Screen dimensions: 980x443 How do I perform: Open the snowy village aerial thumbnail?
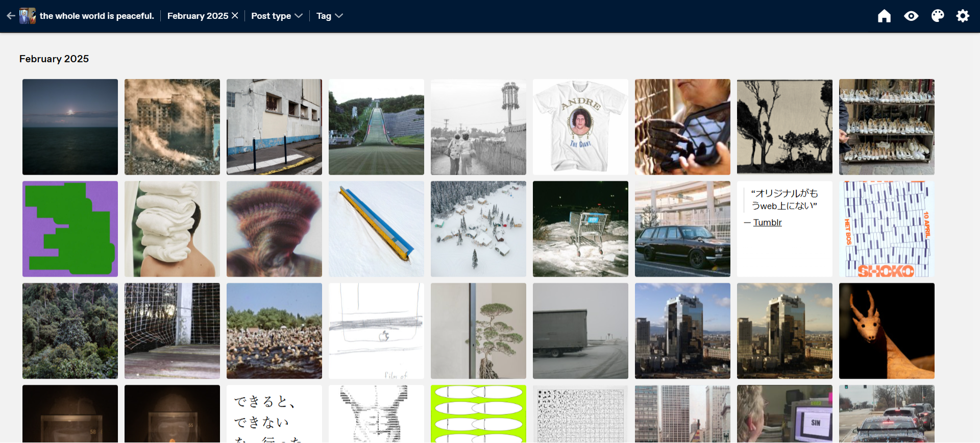click(478, 229)
